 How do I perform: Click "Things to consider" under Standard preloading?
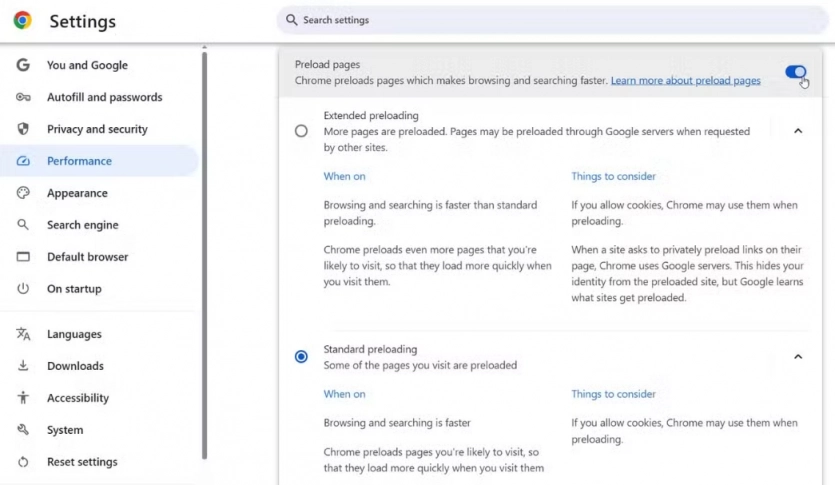pyautogui.click(x=613, y=394)
